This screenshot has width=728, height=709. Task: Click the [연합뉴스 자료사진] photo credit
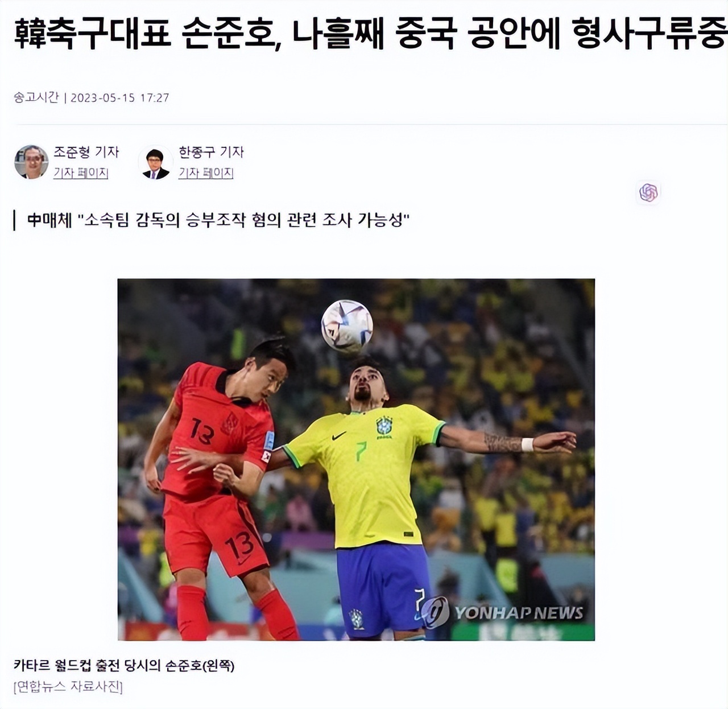point(68,687)
